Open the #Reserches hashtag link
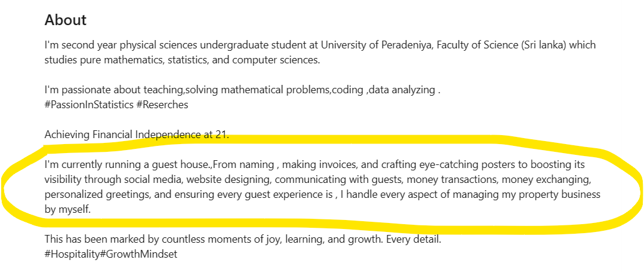 click(x=162, y=105)
